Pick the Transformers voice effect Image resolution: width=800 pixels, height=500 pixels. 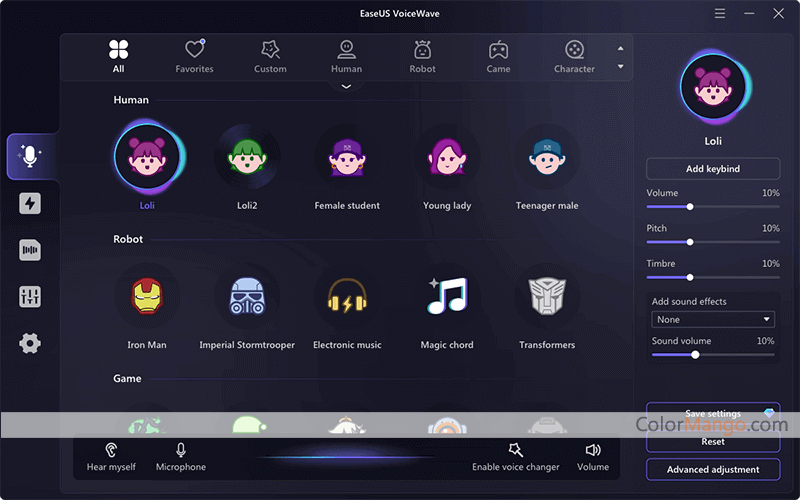pos(547,296)
